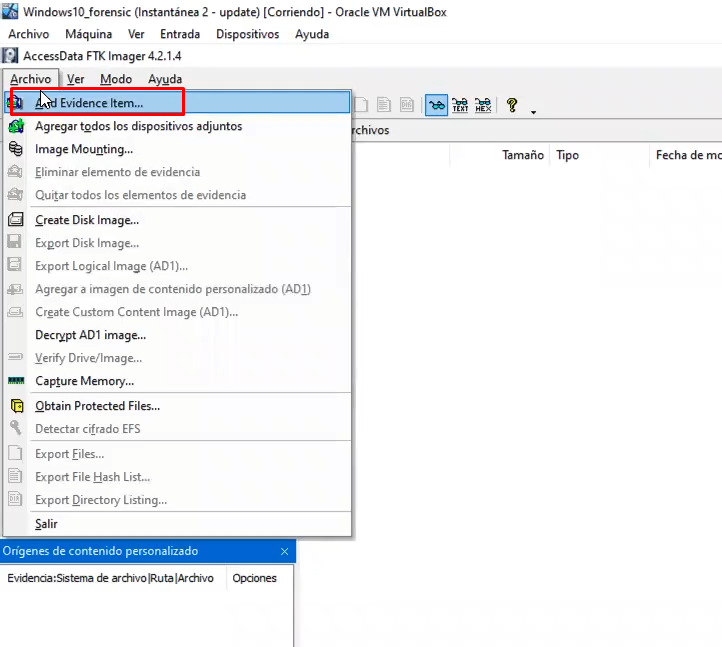Open FTK Imager Ver menu
Screen dimensions: 722x647
(x=76, y=79)
